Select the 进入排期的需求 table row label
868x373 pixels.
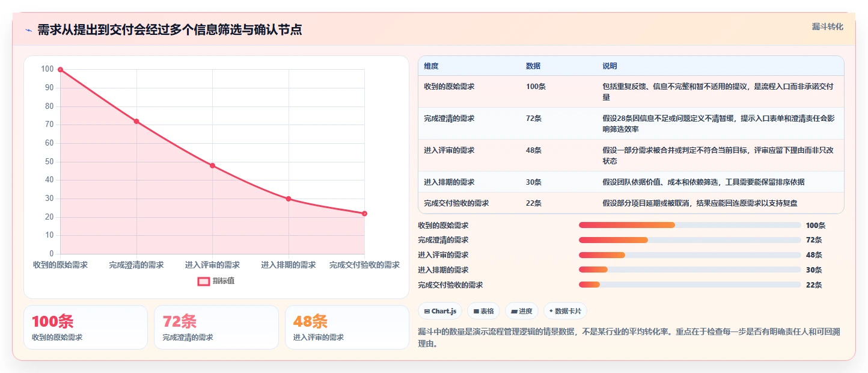pyautogui.click(x=449, y=182)
